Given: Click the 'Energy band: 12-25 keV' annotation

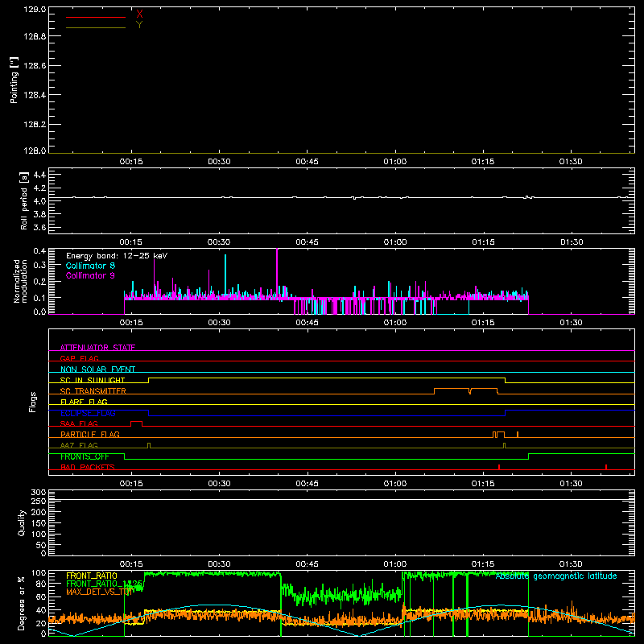Looking at the screenshot, I should [117, 256].
